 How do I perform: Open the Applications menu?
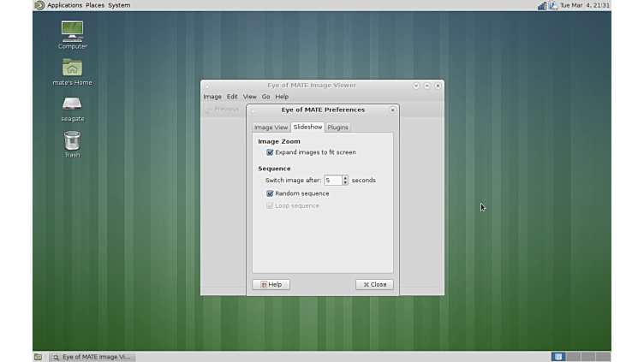pyautogui.click(x=64, y=5)
